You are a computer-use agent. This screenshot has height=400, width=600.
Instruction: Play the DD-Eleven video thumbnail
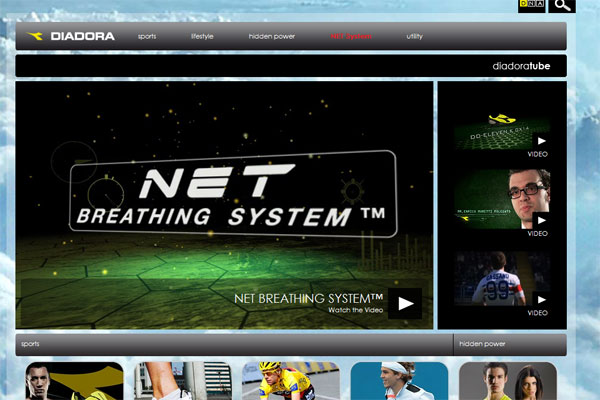pos(541,141)
